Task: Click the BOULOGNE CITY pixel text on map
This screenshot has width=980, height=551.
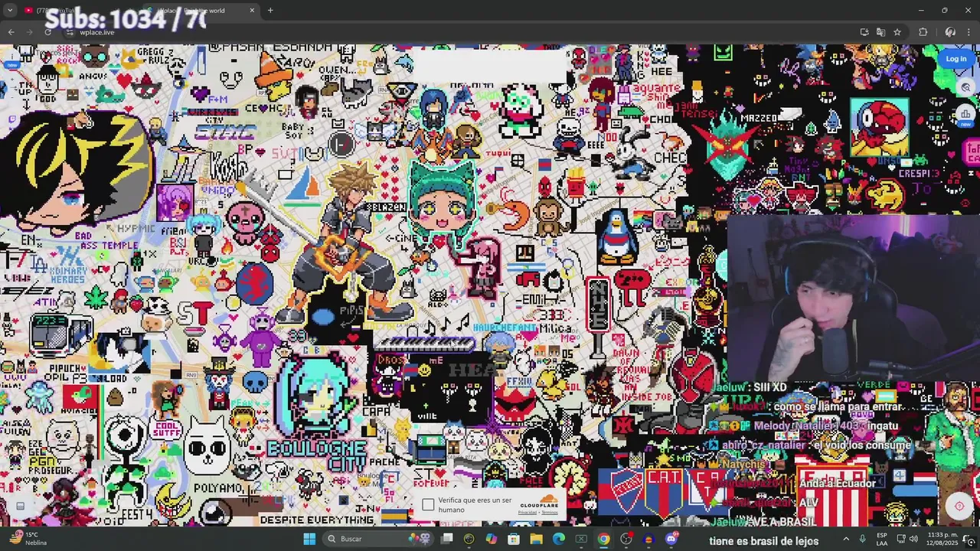Action: click(315, 456)
